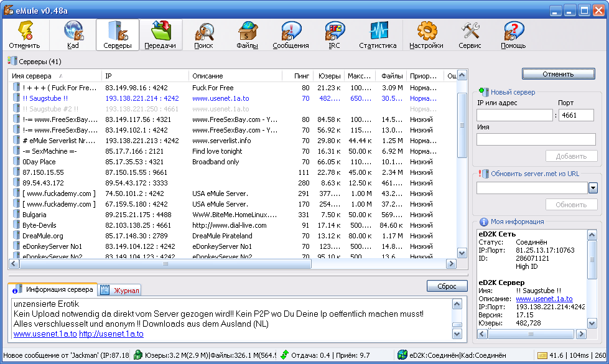
Task: Select the '!! Saugstube !!' server row
Action: (232, 98)
